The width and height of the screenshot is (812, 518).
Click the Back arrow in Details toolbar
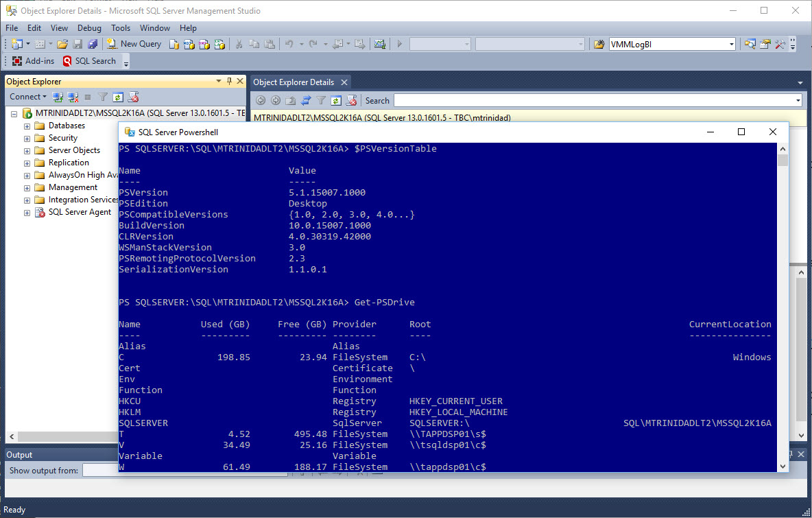click(261, 100)
